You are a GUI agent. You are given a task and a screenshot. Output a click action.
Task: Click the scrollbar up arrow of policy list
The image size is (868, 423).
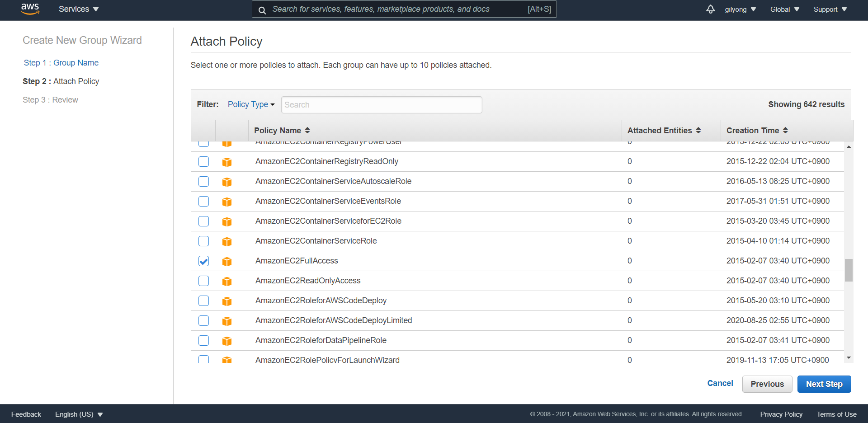[849, 147]
